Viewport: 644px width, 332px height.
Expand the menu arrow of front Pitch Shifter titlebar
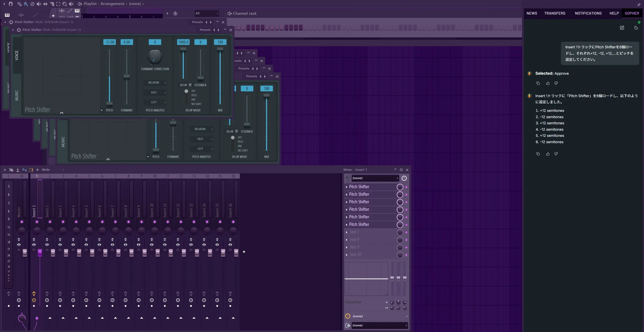(13, 30)
